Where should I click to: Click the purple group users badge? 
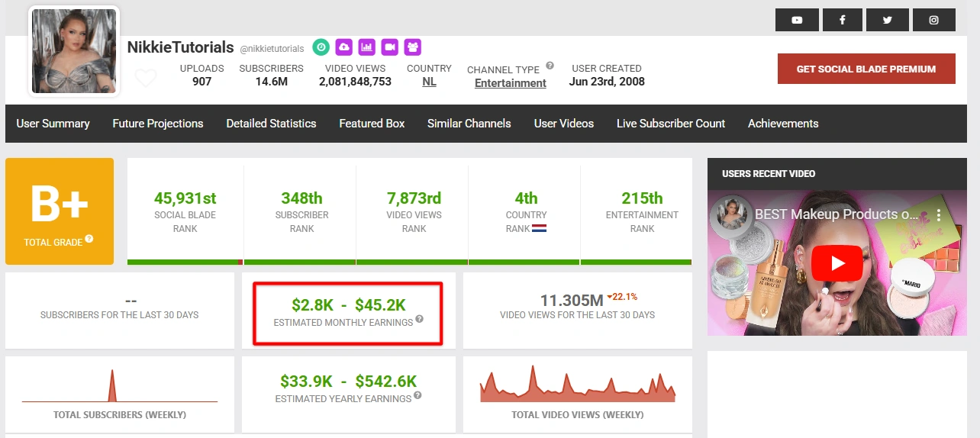[413, 47]
